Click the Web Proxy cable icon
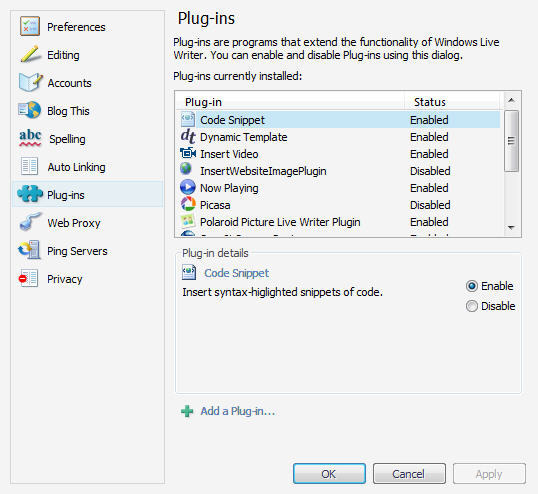This screenshot has width=538, height=494. (30, 222)
